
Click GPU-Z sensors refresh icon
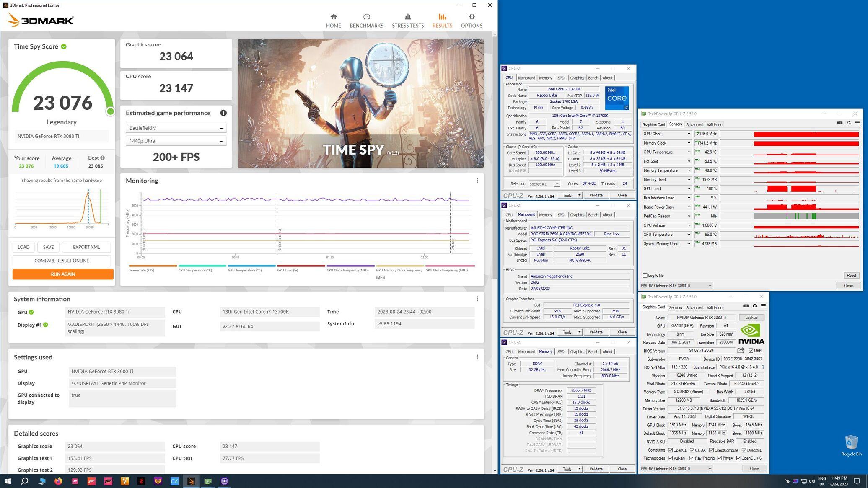[x=848, y=123]
